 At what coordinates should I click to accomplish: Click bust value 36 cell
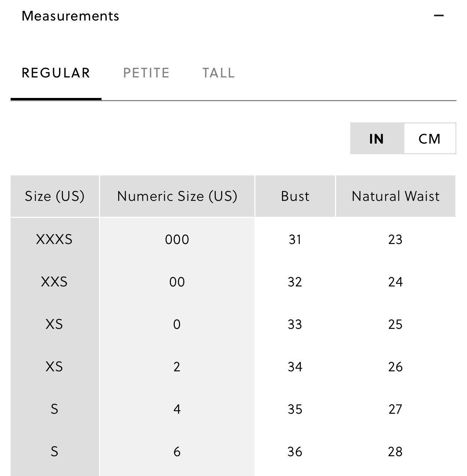click(x=295, y=452)
